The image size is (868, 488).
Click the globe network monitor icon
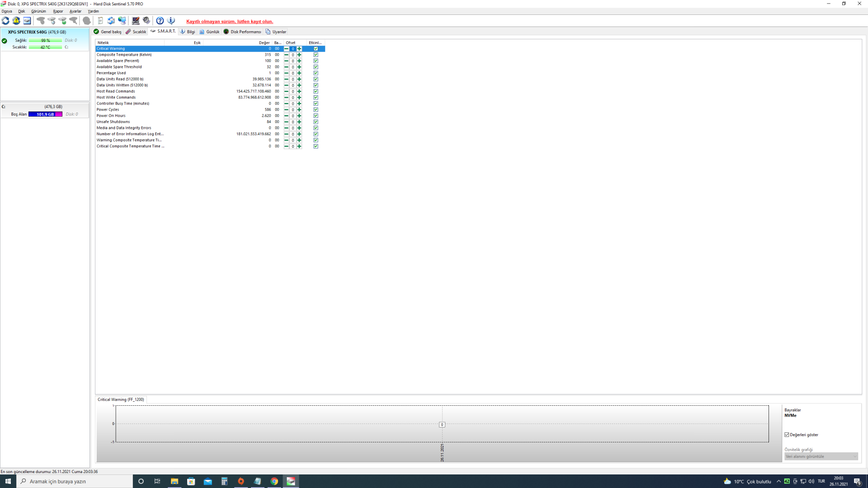122,21
